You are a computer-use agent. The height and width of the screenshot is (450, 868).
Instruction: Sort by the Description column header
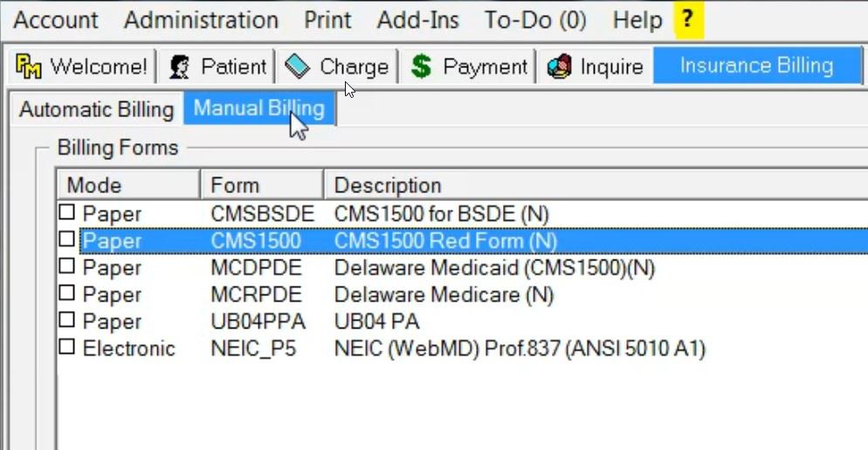[388, 185]
